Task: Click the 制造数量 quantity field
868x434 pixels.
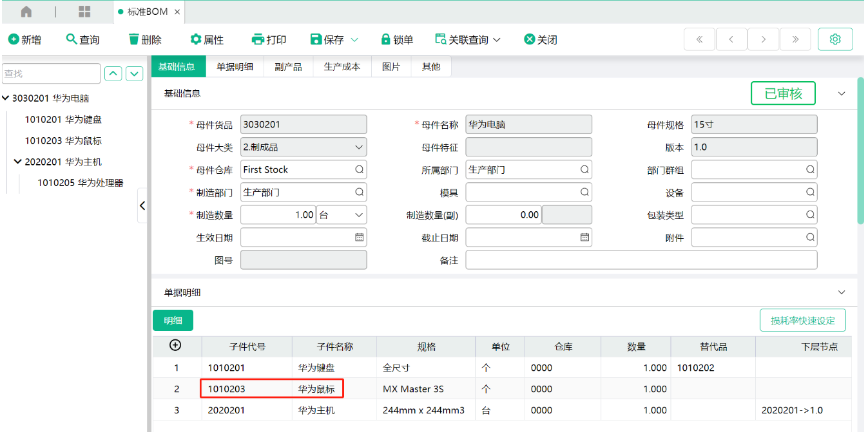Action: tap(278, 215)
